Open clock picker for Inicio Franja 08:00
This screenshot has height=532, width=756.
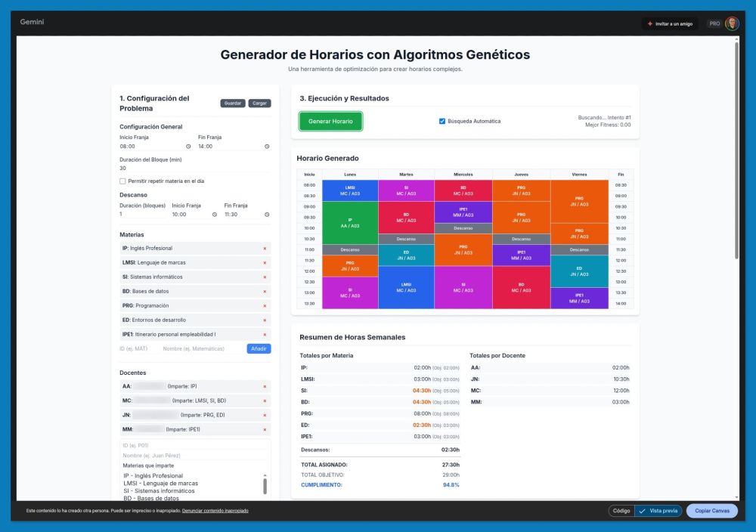(188, 147)
